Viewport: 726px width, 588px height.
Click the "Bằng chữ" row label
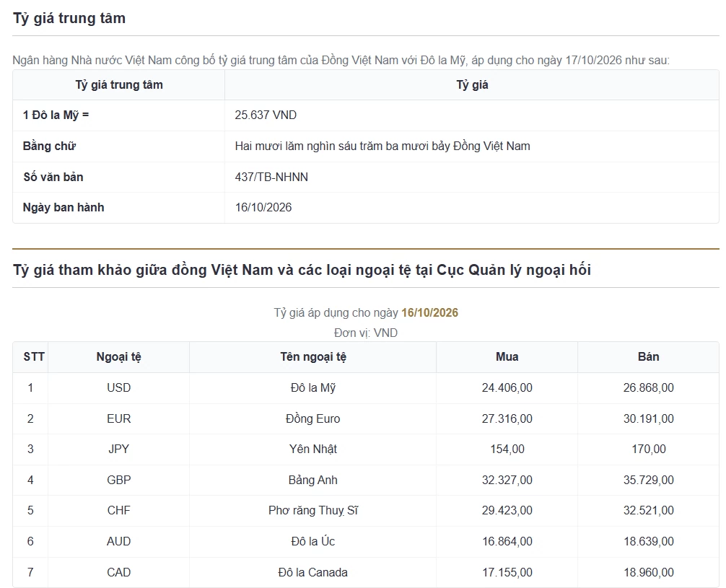49,146
